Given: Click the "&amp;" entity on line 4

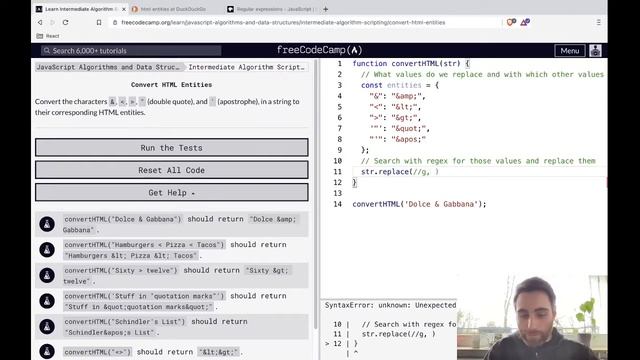Looking at the screenshot, I should click(x=408, y=96).
